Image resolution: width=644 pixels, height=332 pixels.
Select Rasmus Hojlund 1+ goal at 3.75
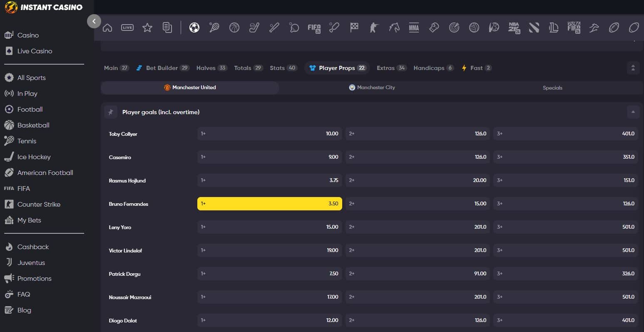coord(270,180)
